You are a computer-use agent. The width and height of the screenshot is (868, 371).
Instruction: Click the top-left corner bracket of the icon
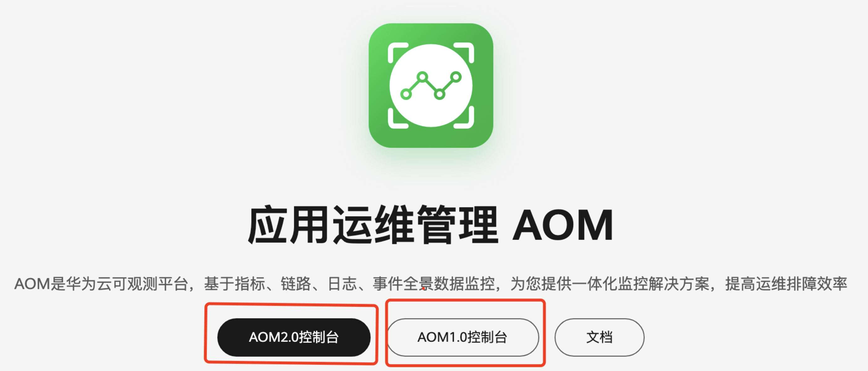398,53
